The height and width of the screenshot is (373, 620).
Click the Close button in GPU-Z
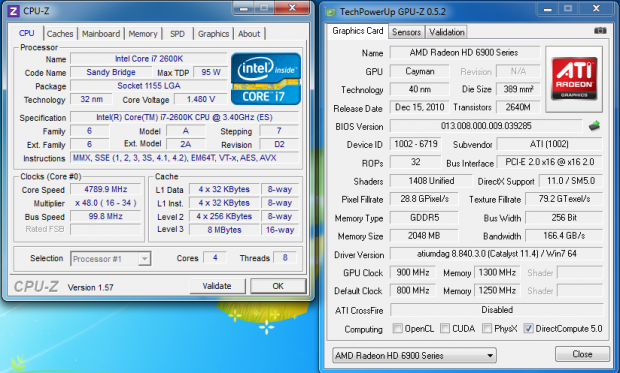(x=582, y=354)
